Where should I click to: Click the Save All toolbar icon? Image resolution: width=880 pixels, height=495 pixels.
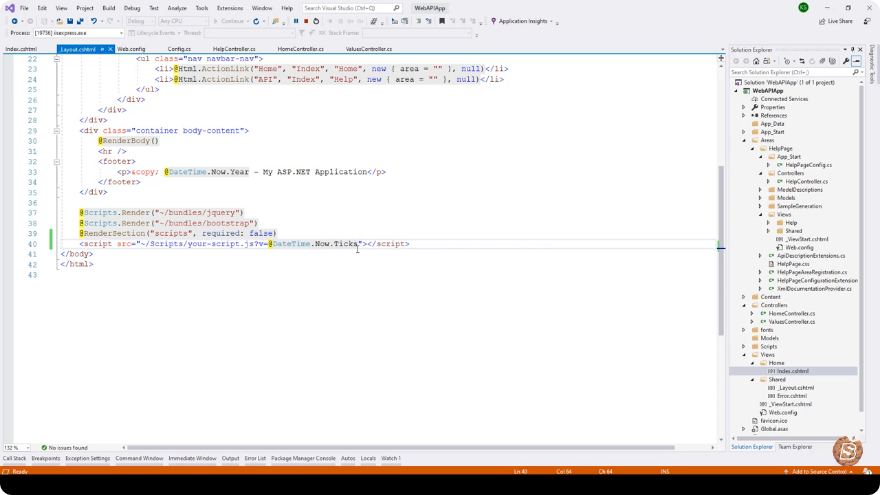pos(80,21)
